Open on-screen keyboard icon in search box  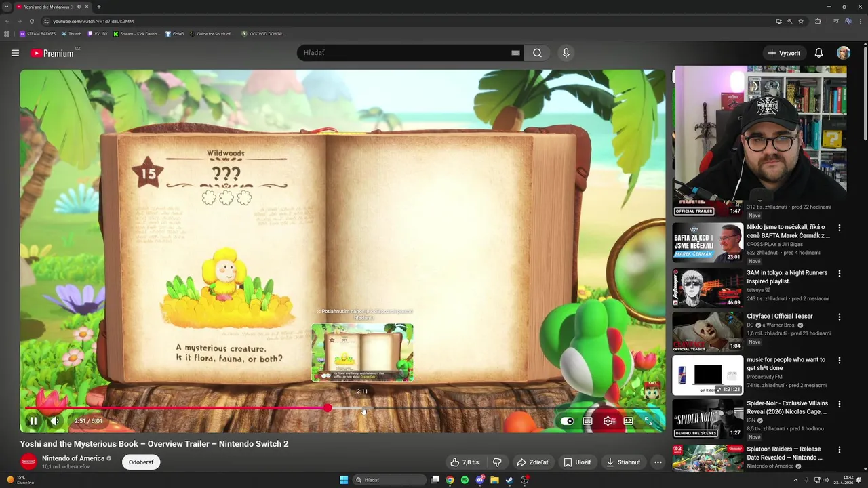[x=515, y=53]
